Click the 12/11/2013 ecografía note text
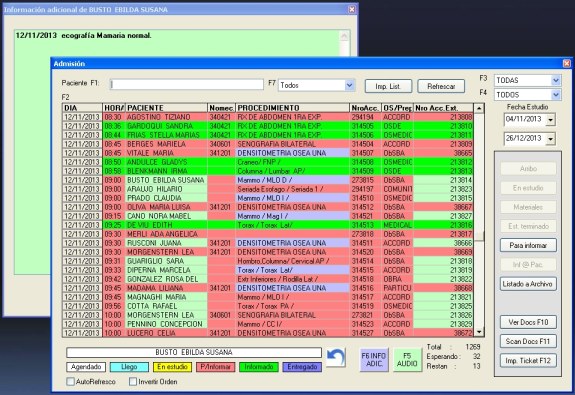The width and height of the screenshot is (575, 395). tap(83, 36)
